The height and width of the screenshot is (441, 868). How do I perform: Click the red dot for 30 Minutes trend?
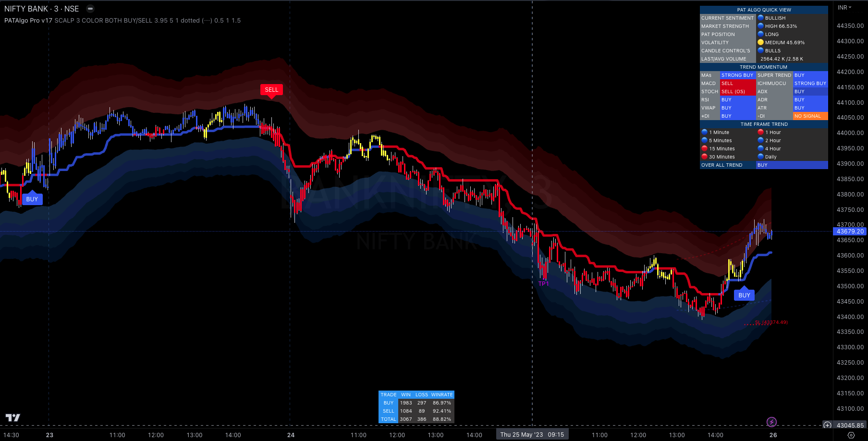705,157
